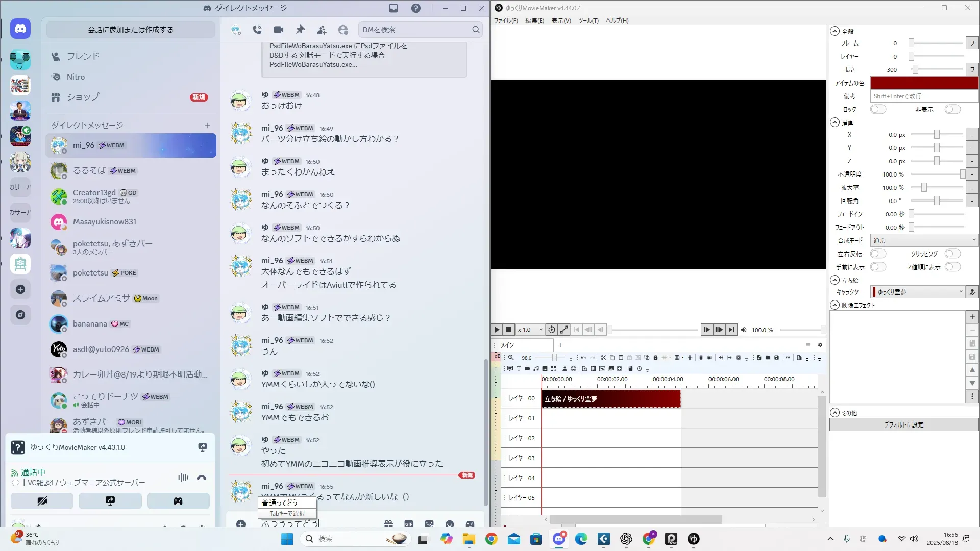Enable the 左右反転 toggle
Screen dimensions: 980x551
878,254
